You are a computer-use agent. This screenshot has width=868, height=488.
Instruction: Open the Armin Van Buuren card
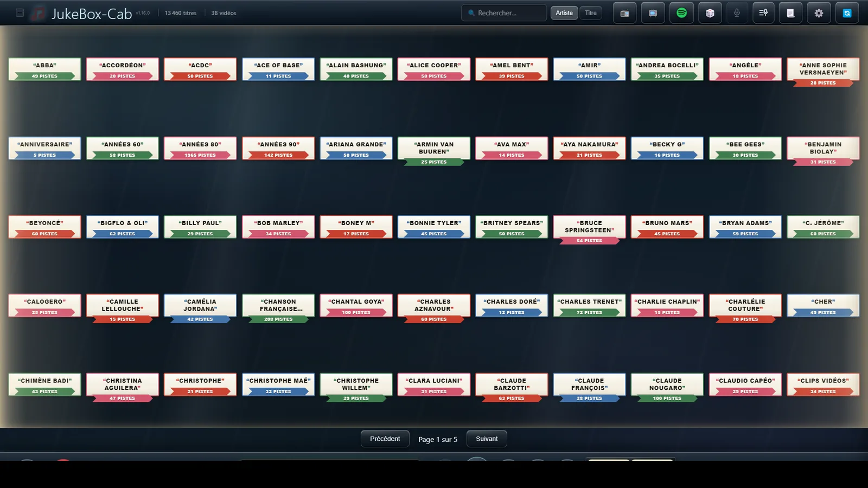click(x=434, y=151)
